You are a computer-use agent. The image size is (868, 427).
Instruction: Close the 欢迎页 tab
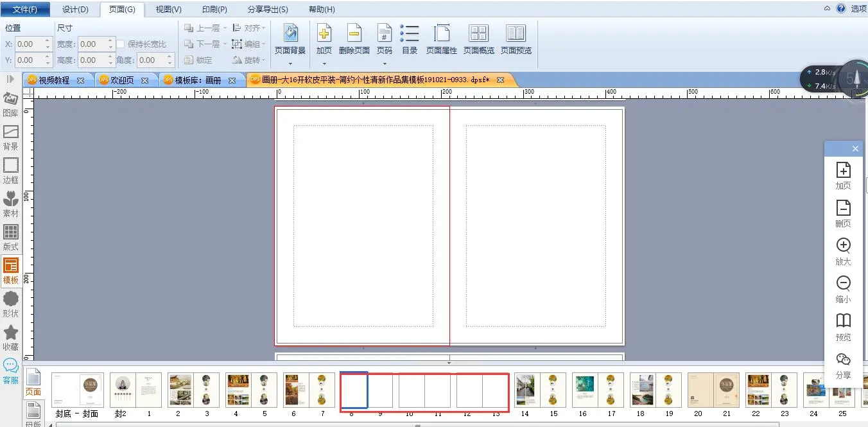pyautogui.click(x=145, y=80)
